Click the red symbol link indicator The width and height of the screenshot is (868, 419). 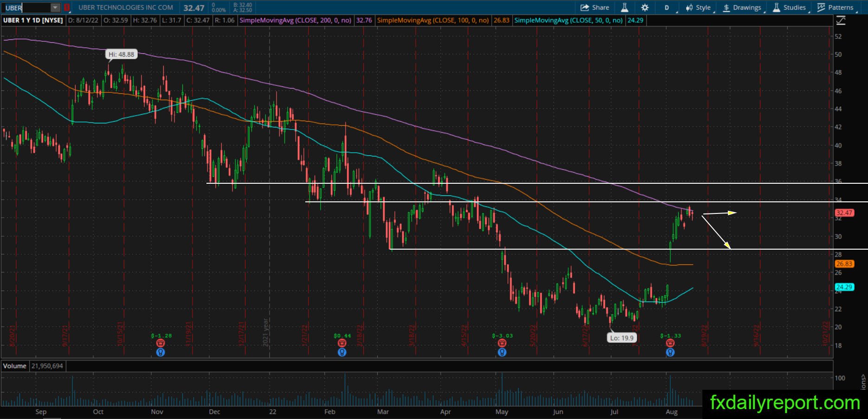67,8
